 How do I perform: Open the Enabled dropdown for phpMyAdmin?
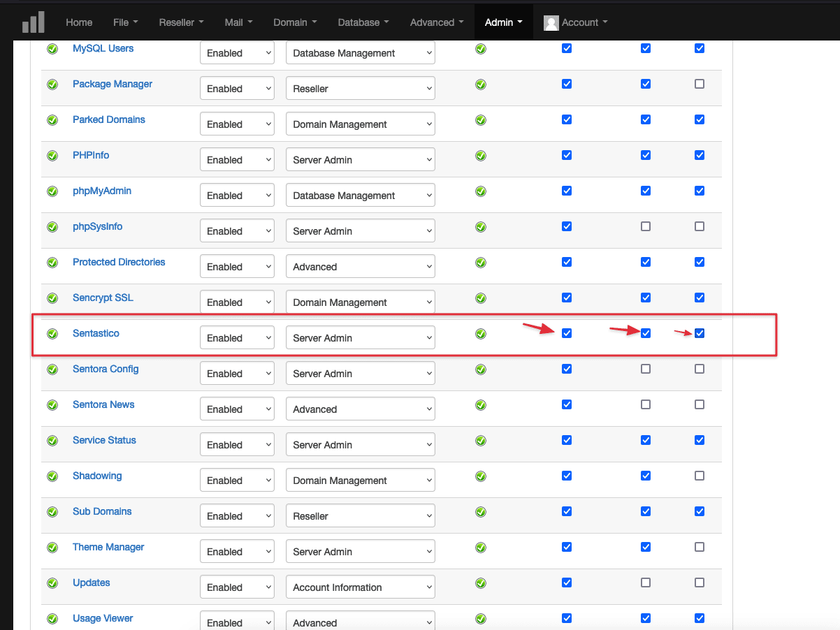237,196
